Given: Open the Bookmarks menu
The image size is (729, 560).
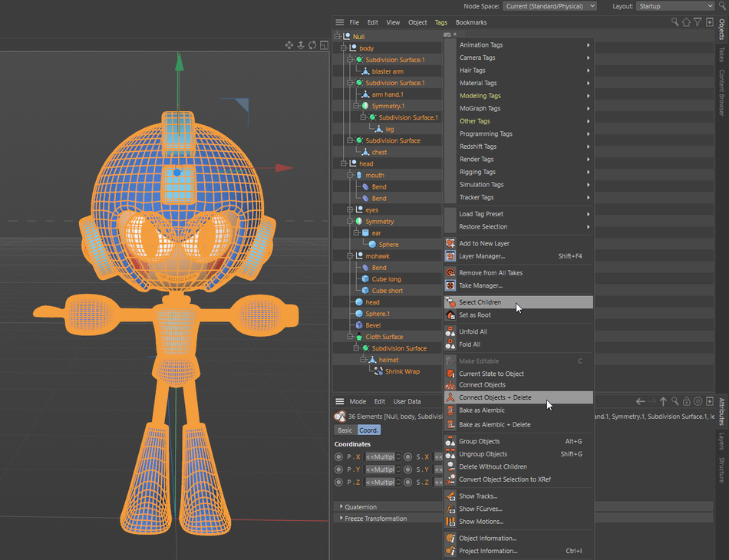Looking at the screenshot, I should [471, 22].
